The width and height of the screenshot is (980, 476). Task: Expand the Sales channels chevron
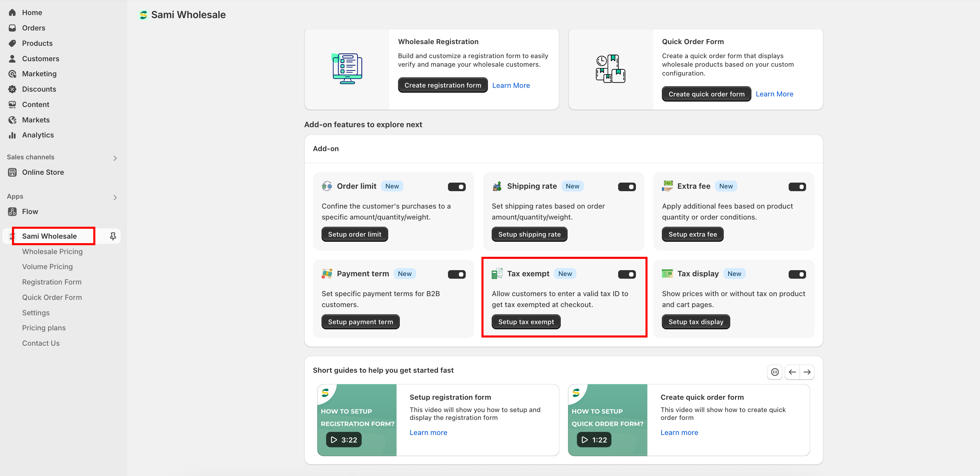coord(115,158)
